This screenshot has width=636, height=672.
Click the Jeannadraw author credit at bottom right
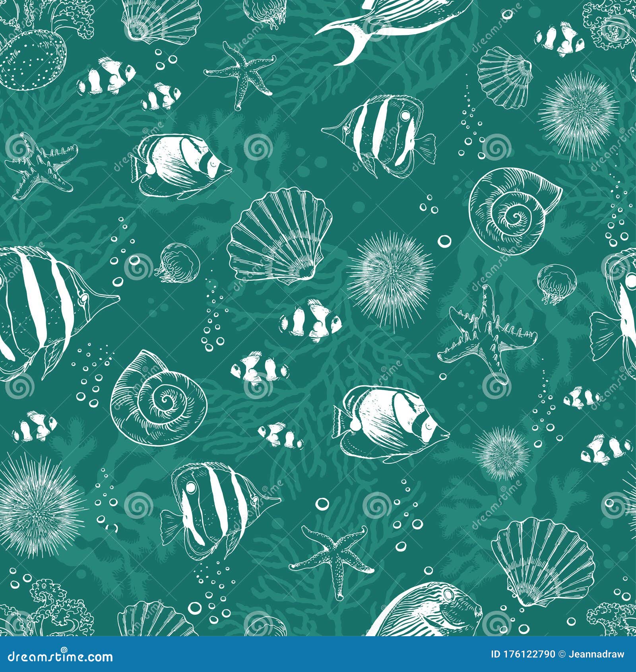[x=596, y=654]
